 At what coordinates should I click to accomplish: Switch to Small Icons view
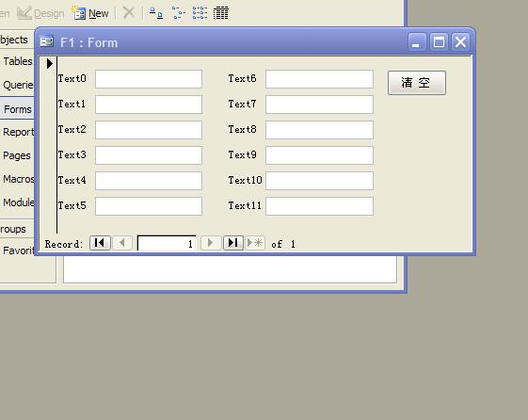[x=178, y=13]
